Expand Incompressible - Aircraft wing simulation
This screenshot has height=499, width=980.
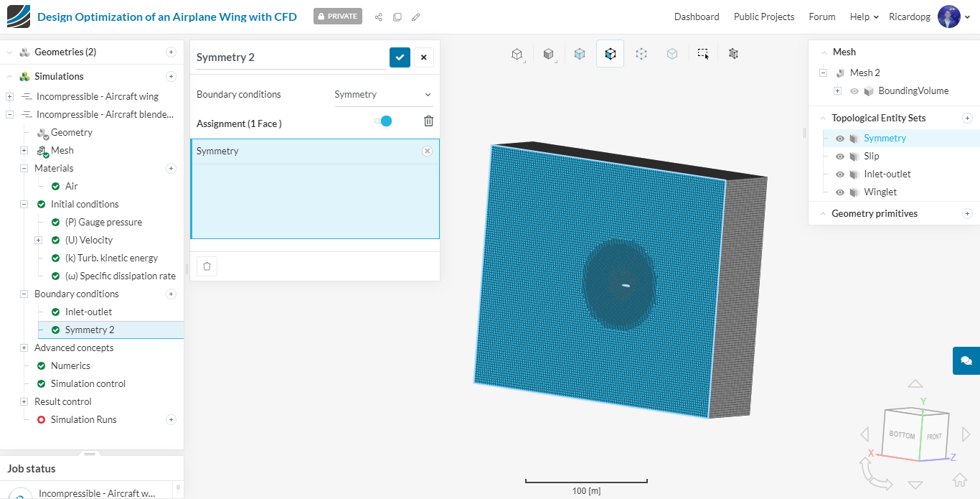(x=9, y=96)
